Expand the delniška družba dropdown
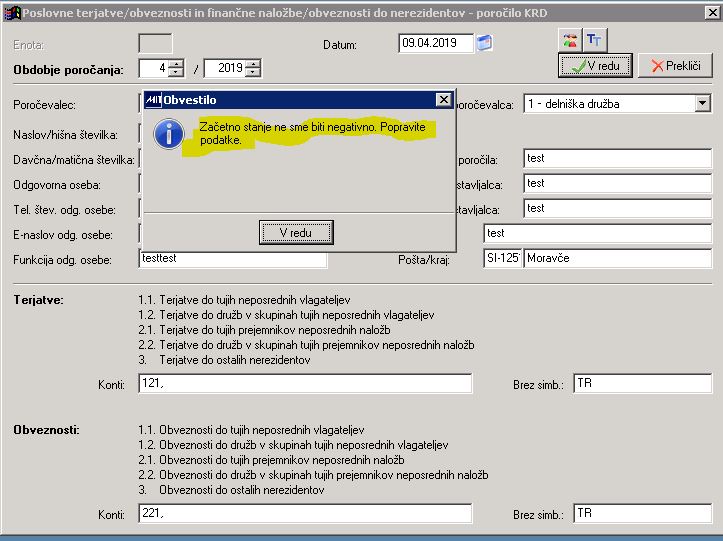The image size is (723, 541). pyautogui.click(x=702, y=104)
